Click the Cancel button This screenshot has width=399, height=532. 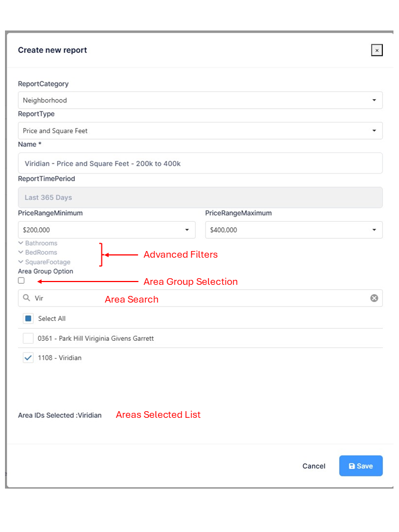314,466
